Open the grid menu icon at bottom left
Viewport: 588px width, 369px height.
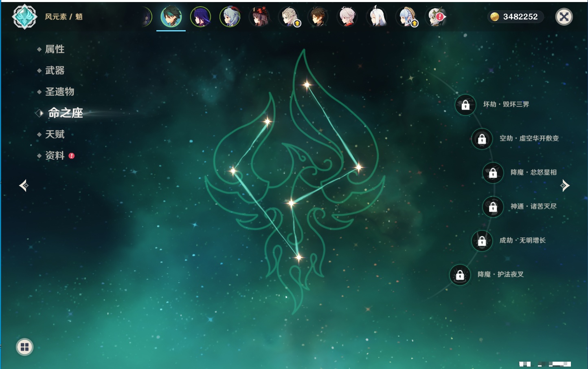click(24, 347)
